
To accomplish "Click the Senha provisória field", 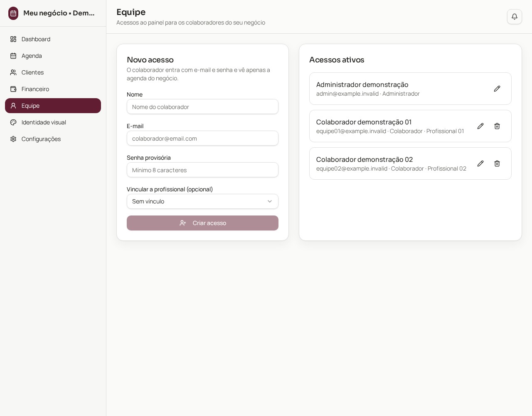I will click(x=202, y=170).
